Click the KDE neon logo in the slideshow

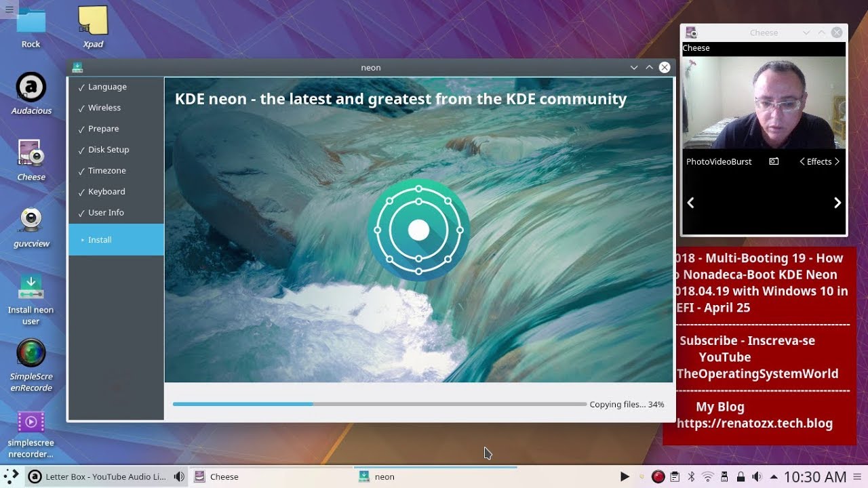(x=418, y=230)
